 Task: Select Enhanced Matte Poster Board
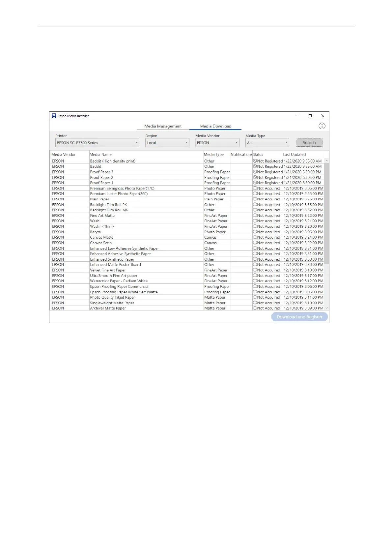click(x=115, y=264)
